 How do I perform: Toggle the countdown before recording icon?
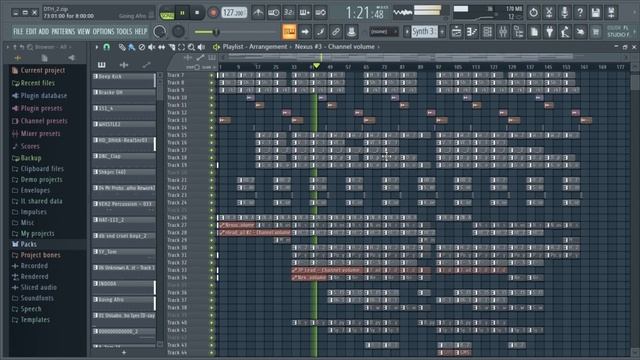pyautogui.click(x=289, y=13)
